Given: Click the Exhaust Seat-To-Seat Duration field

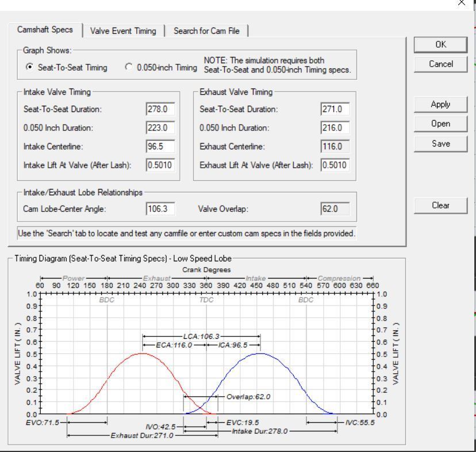Looking at the screenshot, I should (x=335, y=109).
